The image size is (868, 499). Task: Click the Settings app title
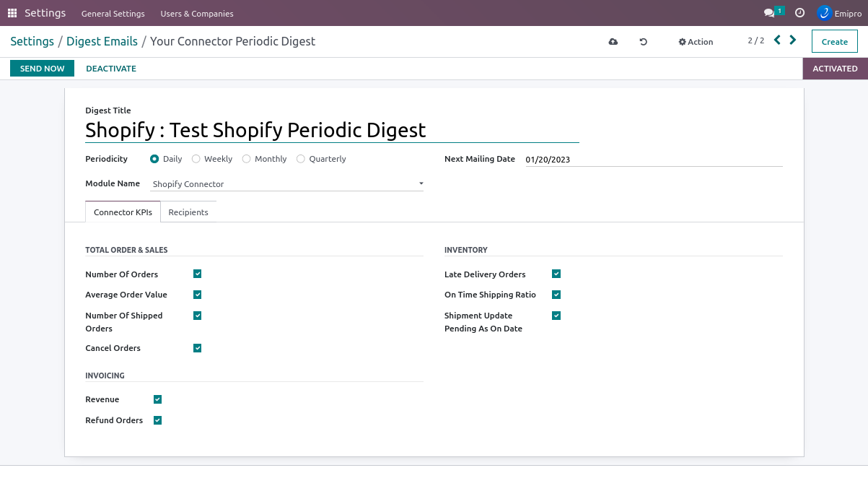pyautogui.click(x=45, y=13)
